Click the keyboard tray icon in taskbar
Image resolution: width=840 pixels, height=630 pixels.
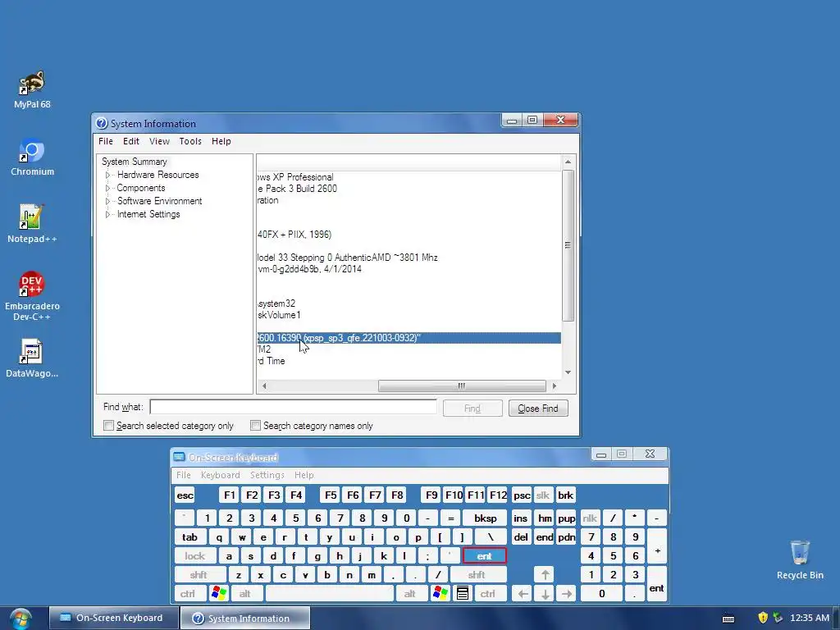728,619
